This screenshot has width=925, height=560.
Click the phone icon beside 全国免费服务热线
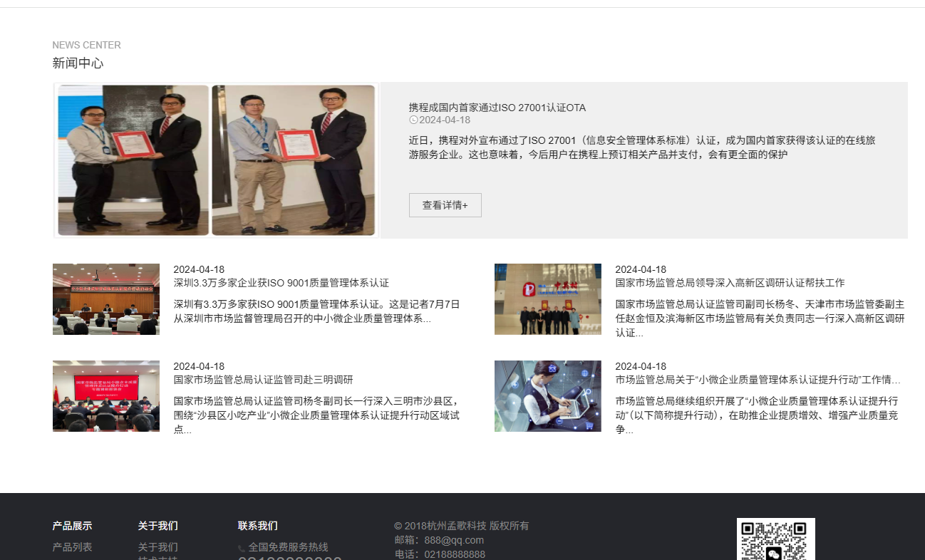[x=242, y=549]
